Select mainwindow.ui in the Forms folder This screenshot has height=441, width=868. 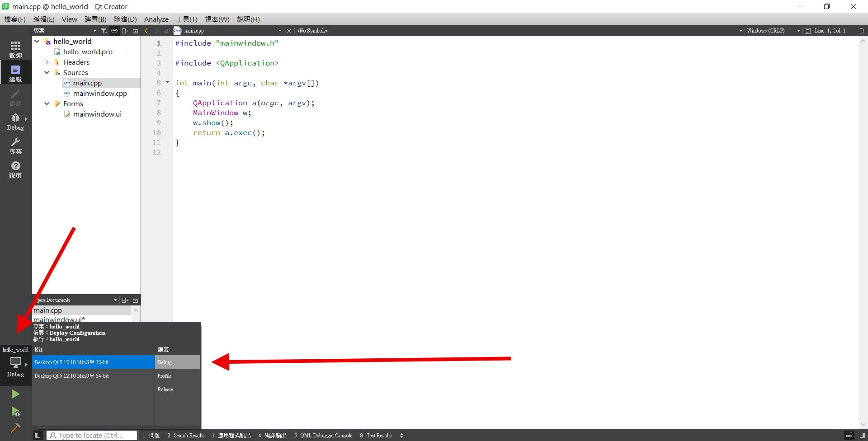(x=97, y=114)
